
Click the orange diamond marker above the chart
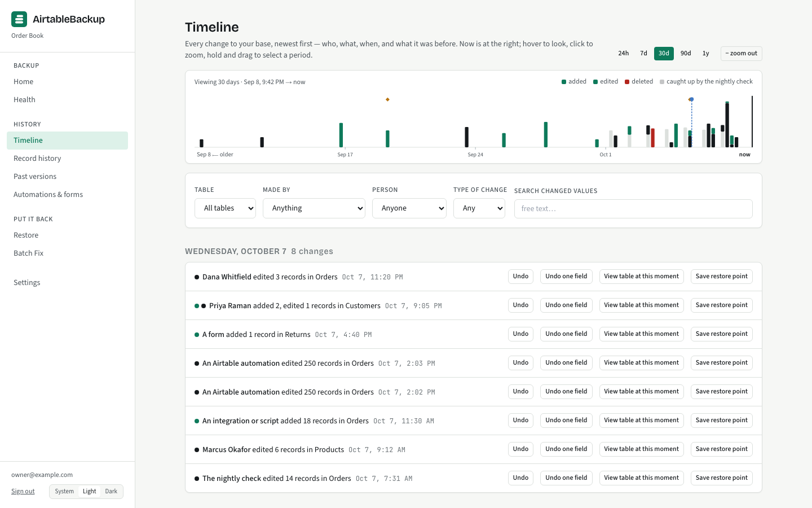point(387,99)
